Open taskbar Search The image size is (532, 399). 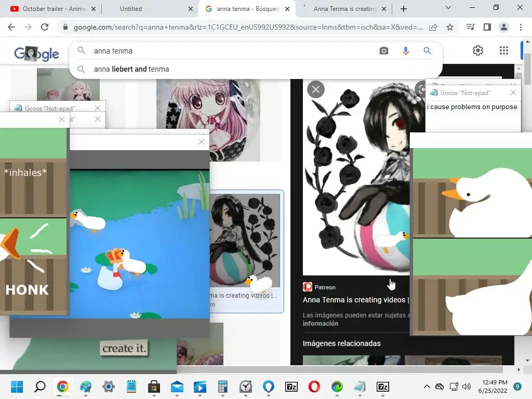39,387
